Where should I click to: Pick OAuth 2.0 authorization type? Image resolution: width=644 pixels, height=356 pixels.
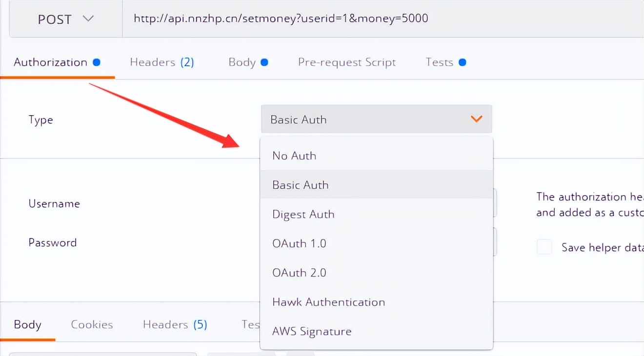[299, 273]
